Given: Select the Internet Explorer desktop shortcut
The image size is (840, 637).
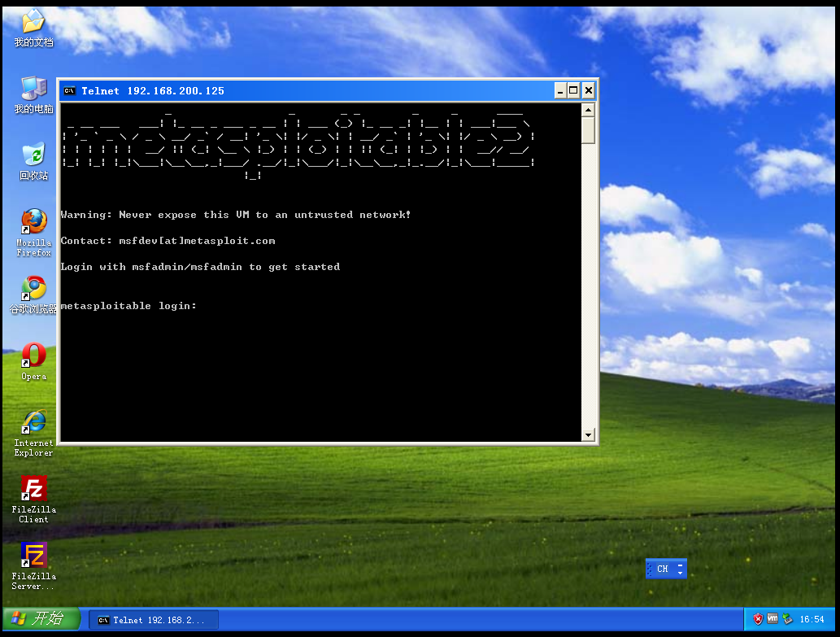Looking at the screenshot, I should [x=33, y=433].
